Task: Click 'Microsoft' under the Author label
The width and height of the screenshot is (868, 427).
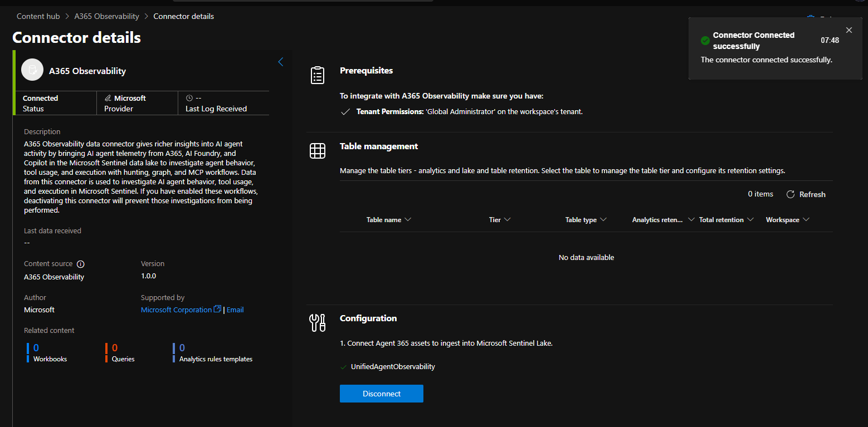Action: pyautogui.click(x=39, y=310)
